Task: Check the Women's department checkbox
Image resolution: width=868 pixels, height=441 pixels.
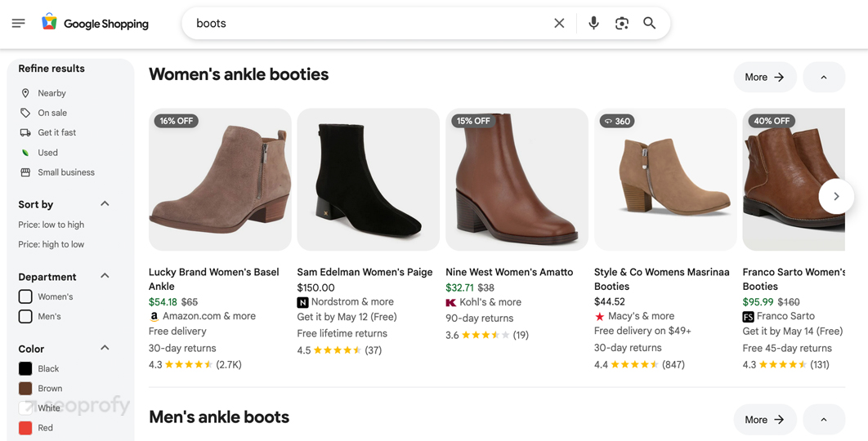Action: click(25, 296)
